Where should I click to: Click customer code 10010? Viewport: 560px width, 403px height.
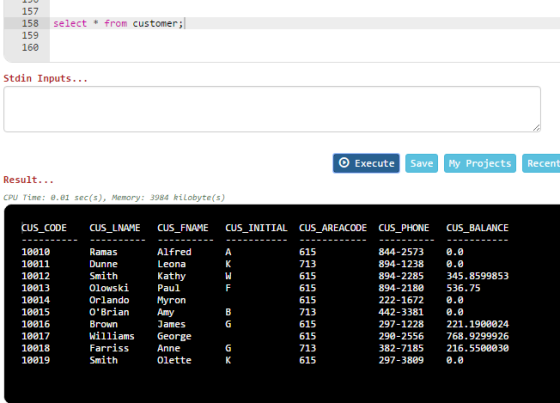(x=36, y=252)
